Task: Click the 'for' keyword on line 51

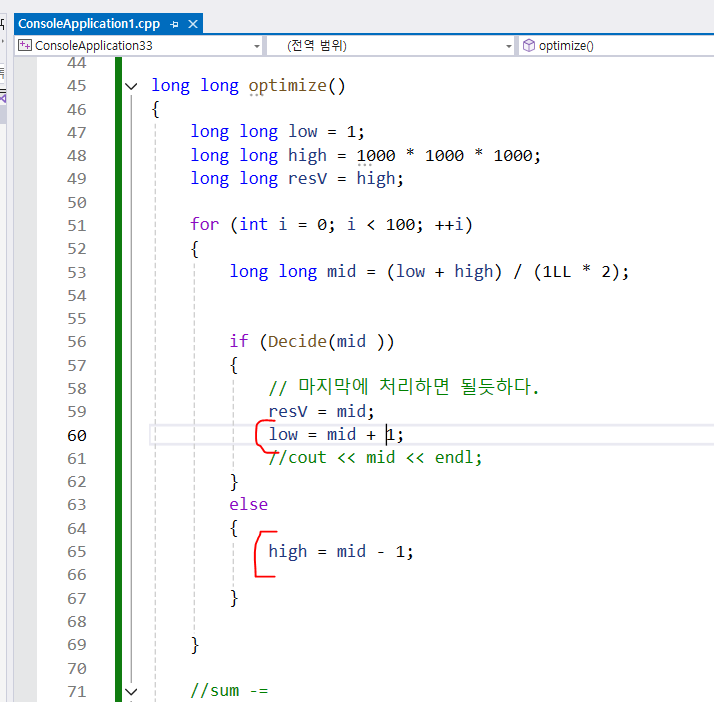Action: [x=204, y=224]
